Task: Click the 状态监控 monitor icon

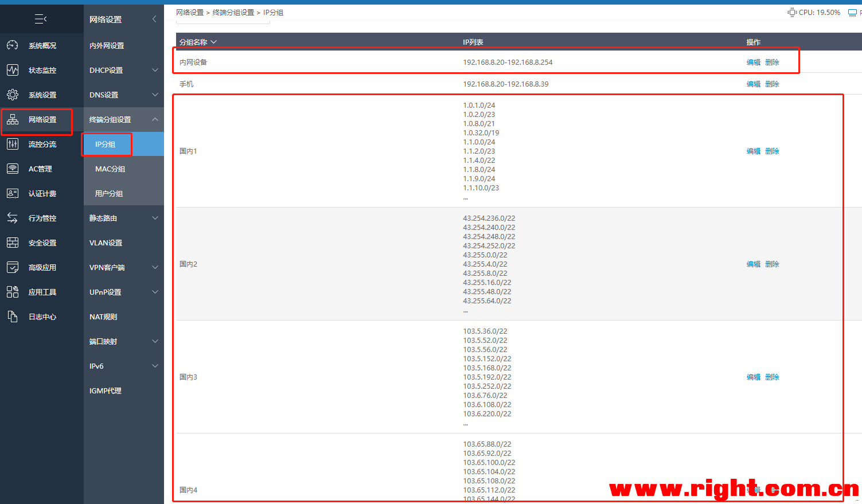Action: tap(13, 70)
